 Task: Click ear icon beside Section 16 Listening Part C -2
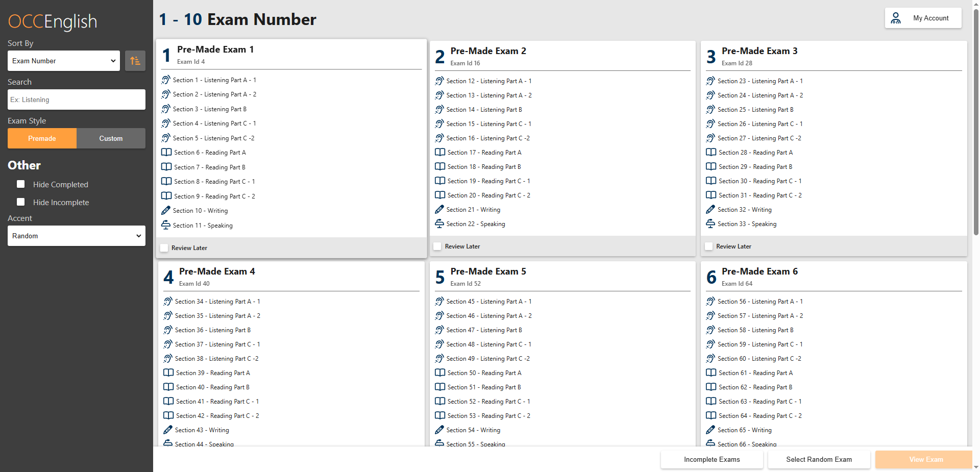[439, 138]
